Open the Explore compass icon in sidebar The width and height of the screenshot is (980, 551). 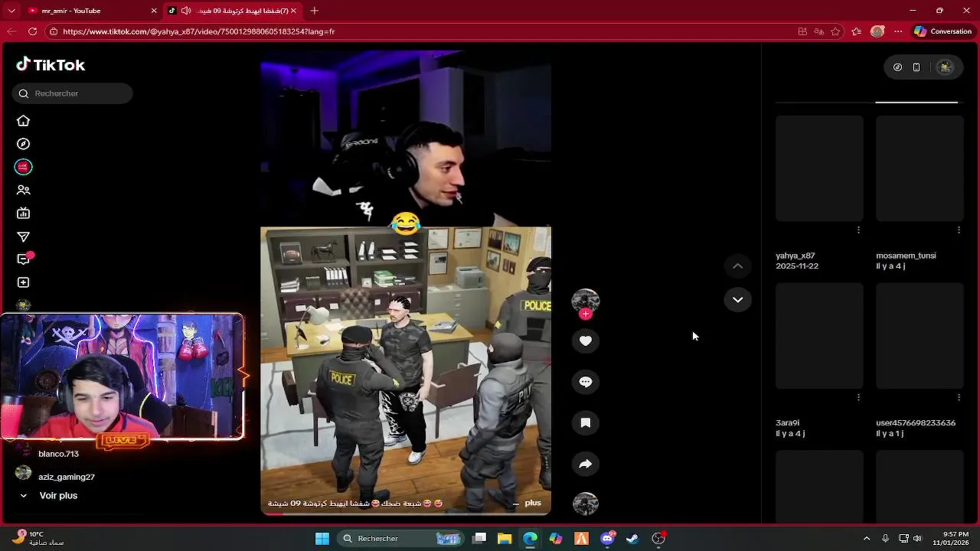click(23, 144)
